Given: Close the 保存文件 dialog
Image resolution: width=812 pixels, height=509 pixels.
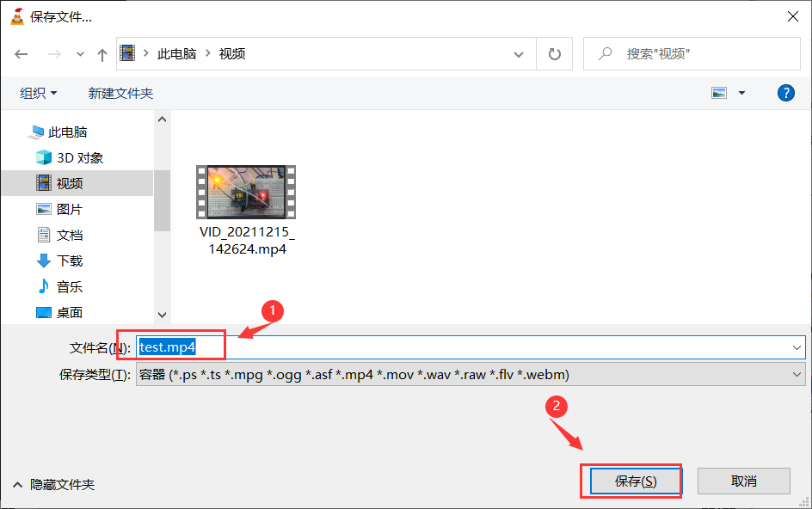Looking at the screenshot, I should tap(793, 16).
